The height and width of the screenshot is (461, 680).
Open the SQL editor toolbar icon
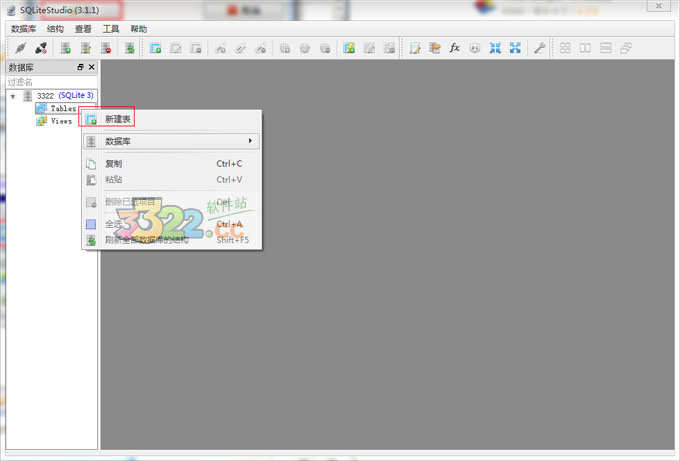(415, 48)
